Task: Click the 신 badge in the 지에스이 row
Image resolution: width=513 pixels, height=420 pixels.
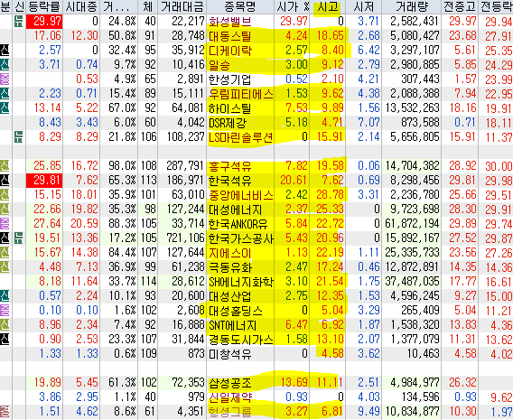Action: (x=5, y=252)
